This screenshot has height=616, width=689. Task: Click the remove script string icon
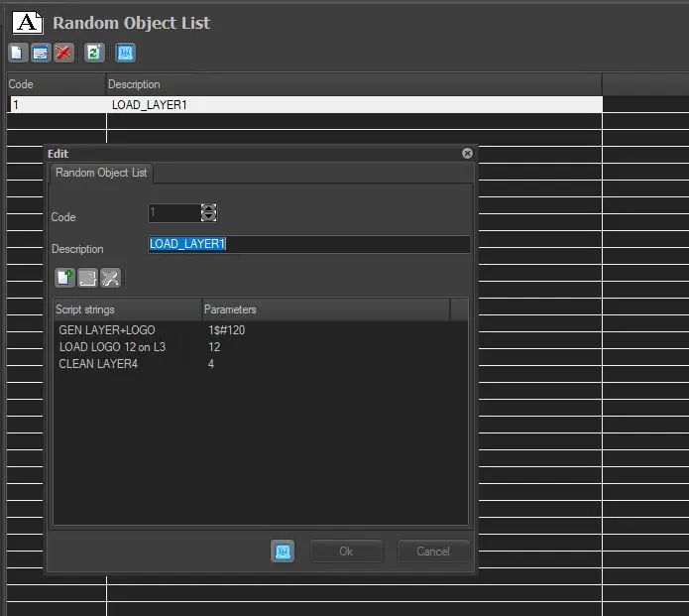pyautogui.click(x=110, y=279)
